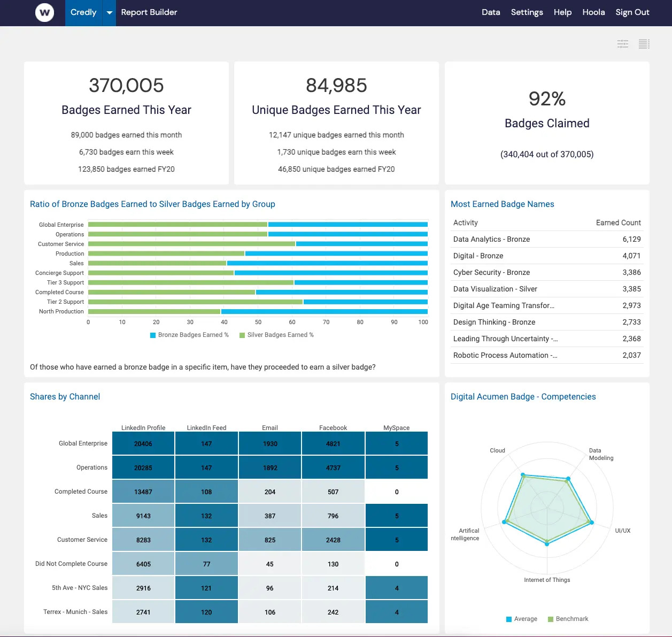Image resolution: width=672 pixels, height=637 pixels.
Task: Click the MySpace column label
Action: tap(396, 428)
